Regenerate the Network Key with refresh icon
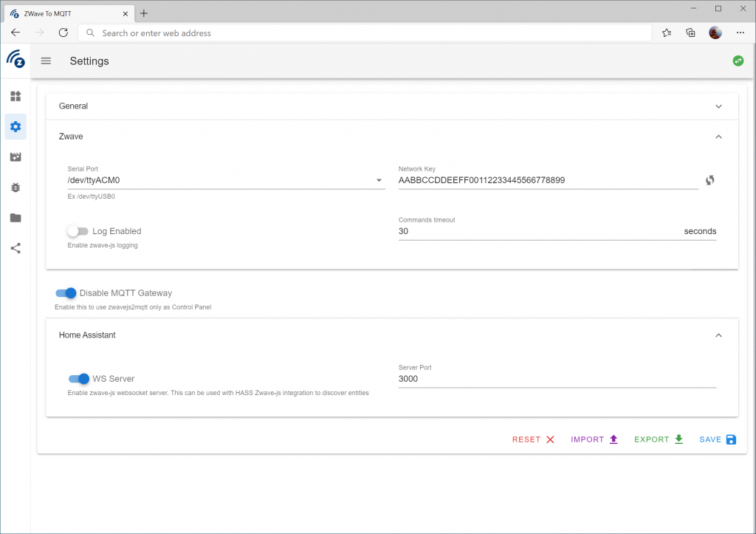Screen dimensions: 756x534 coord(709,180)
